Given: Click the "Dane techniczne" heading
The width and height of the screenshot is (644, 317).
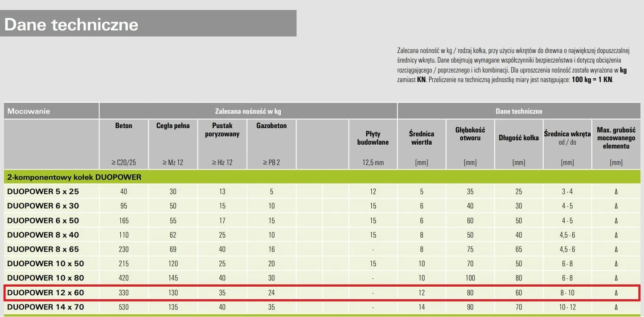Looking at the screenshot, I should pos(71,24).
